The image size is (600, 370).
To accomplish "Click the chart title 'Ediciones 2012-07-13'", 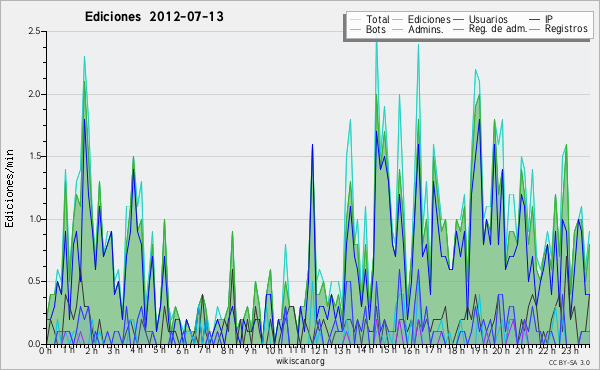I will pyautogui.click(x=154, y=17).
